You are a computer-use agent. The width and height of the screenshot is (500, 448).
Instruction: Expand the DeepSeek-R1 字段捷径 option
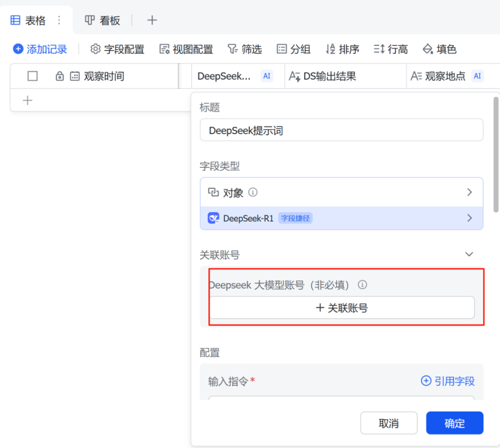[x=469, y=218]
